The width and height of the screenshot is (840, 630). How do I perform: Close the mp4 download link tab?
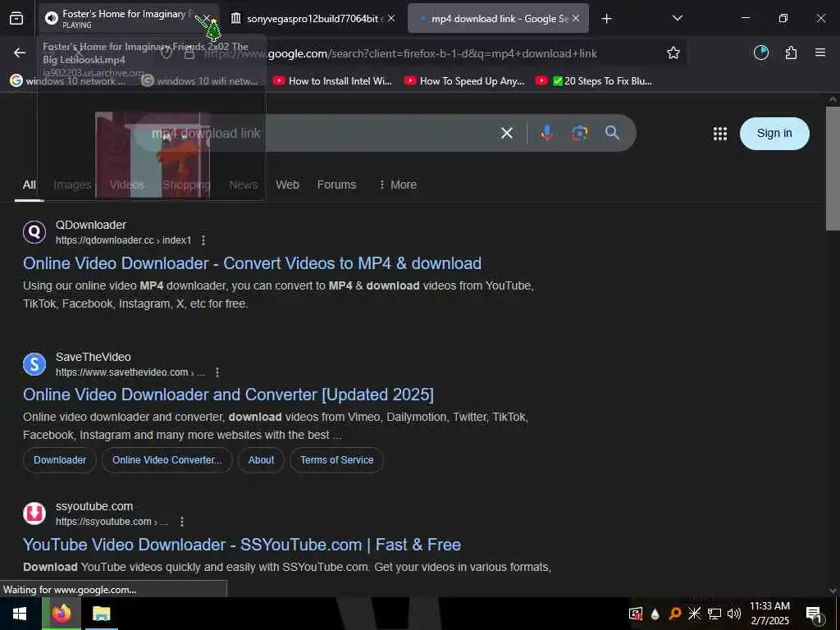[x=575, y=19]
